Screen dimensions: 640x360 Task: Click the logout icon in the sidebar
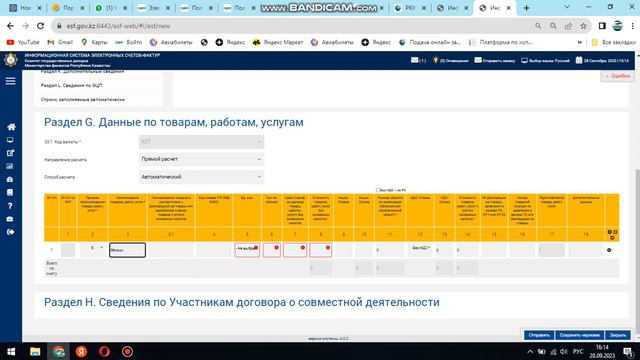pyautogui.click(x=10, y=232)
